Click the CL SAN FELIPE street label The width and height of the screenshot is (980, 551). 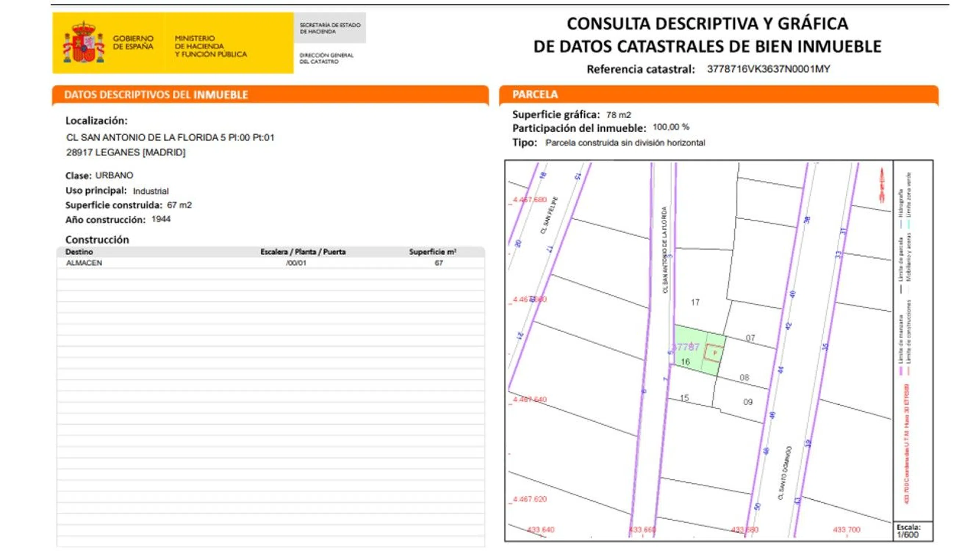(x=549, y=215)
